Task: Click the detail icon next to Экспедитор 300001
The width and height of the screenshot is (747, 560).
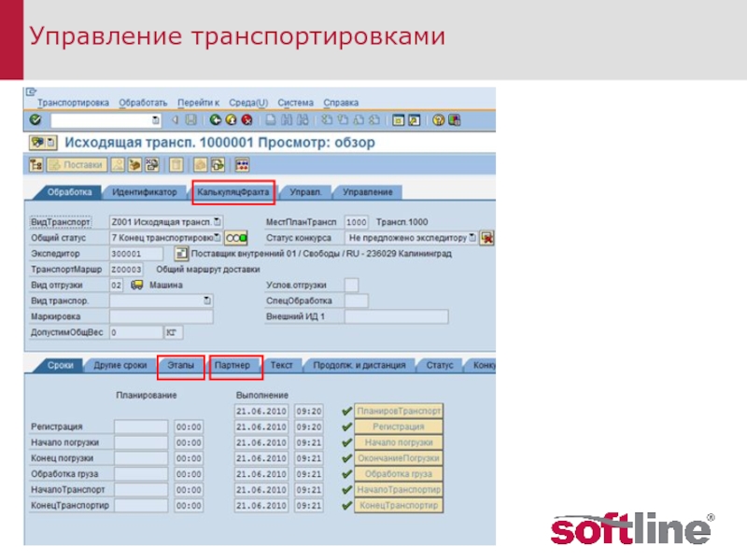Action: click(180, 253)
